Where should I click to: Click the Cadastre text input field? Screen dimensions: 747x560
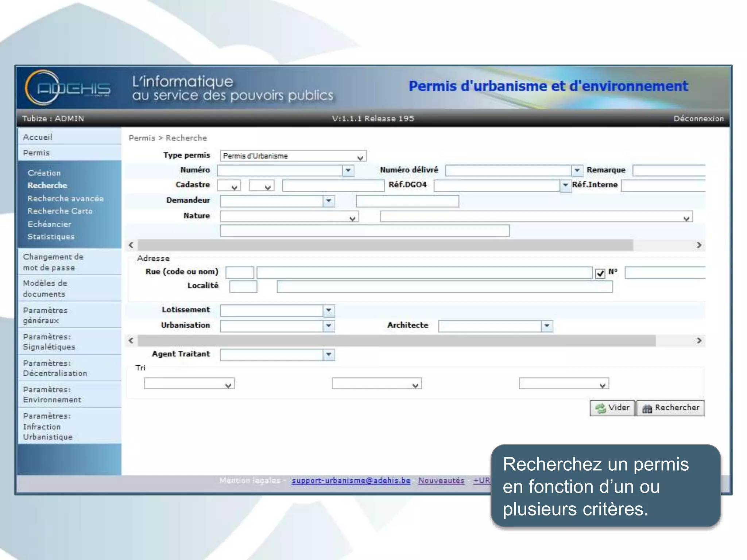click(x=333, y=186)
